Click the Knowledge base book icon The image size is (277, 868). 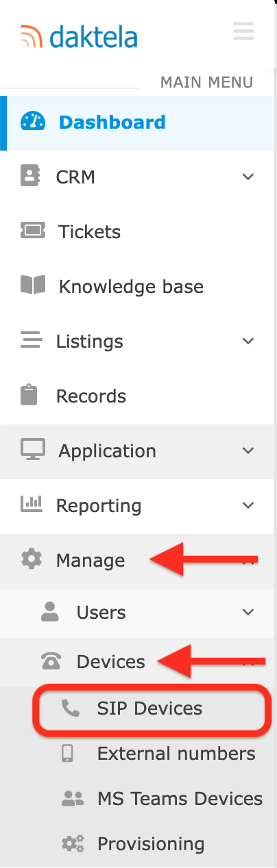pyautogui.click(x=33, y=285)
